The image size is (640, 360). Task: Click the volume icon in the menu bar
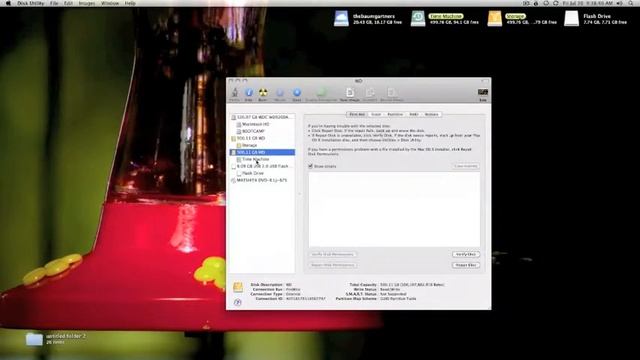619,3
